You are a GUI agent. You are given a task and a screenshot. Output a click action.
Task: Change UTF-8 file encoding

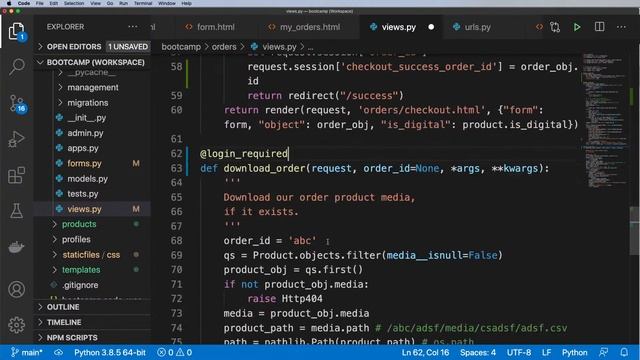point(519,352)
